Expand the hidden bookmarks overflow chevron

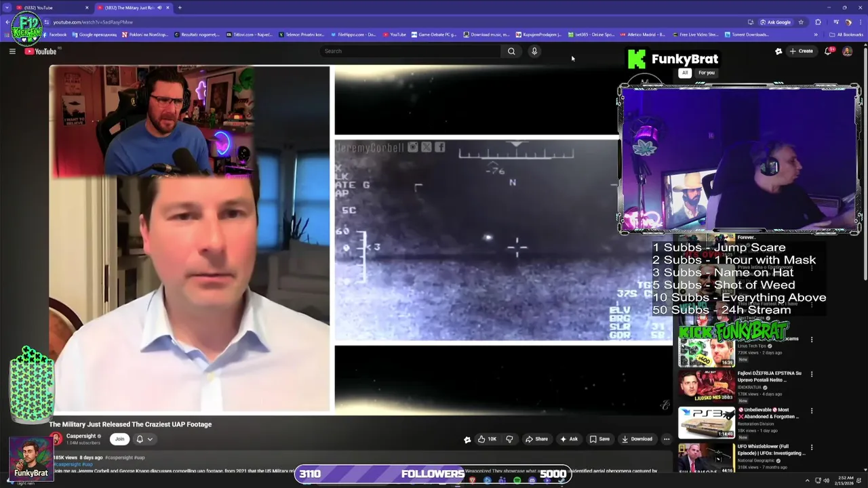pyautogui.click(x=816, y=35)
